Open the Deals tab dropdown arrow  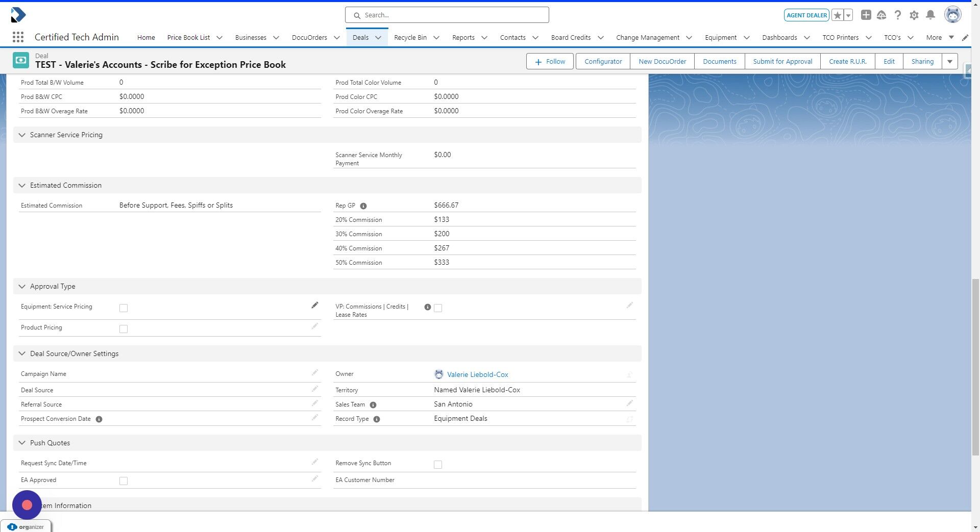378,37
